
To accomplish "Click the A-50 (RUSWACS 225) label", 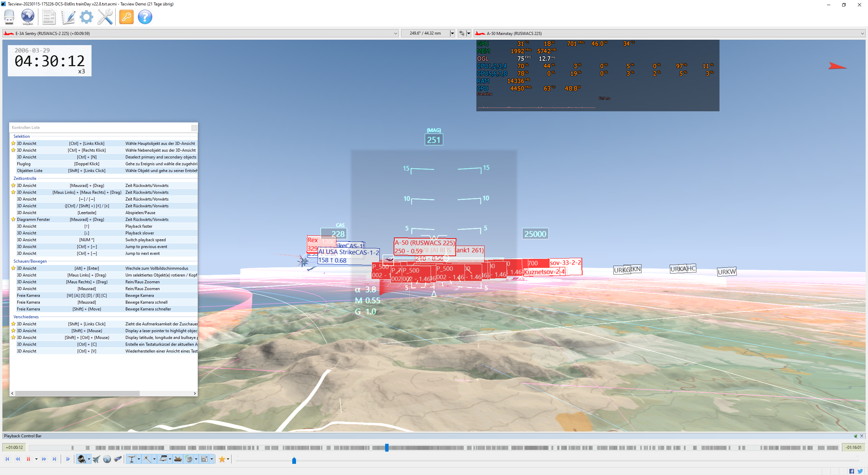I will click(x=425, y=243).
